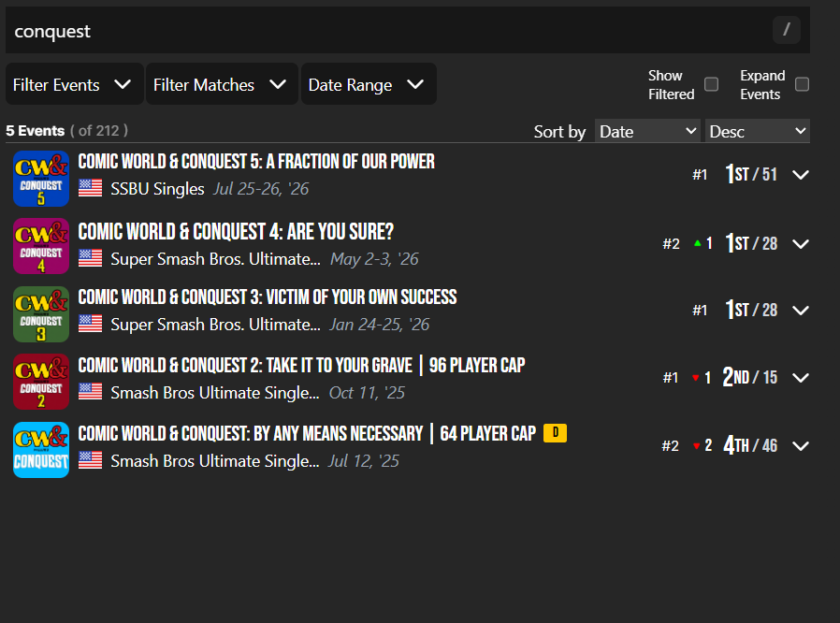Click the '( of 212 )' total count text
The height and width of the screenshot is (623, 840).
pyautogui.click(x=99, y=131)
